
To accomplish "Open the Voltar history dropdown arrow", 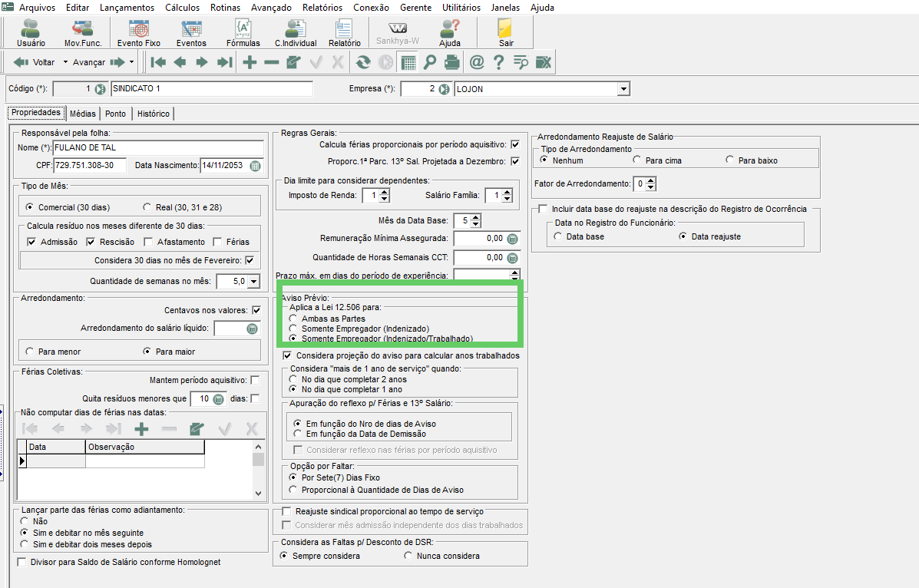I will (65, 62).
